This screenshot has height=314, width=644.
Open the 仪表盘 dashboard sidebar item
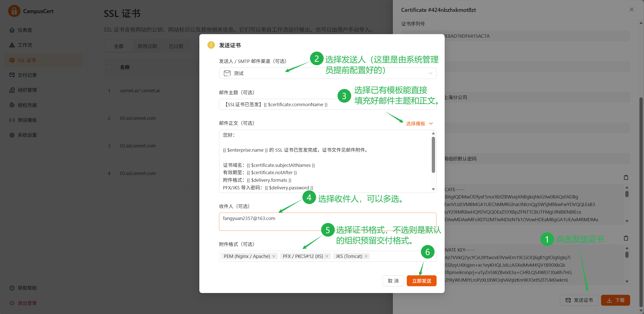[x=43, y=30]
